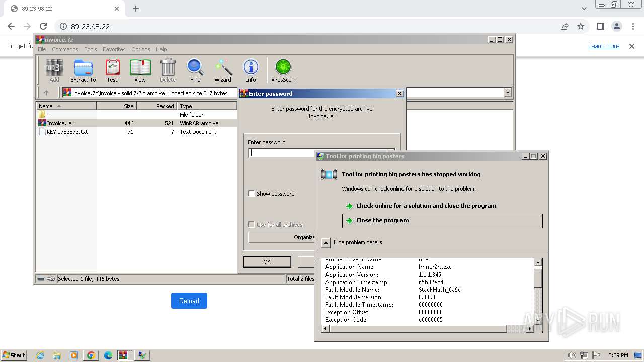Image resolution: width=644 pixels, height=362 pixels.
Task: Click Exception Code value c0000005
Action: point(431,320)
